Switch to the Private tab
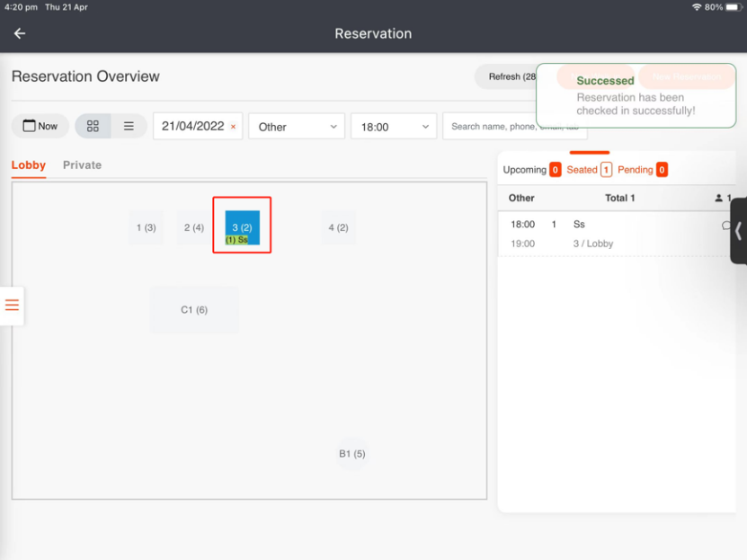This screenshot has width=747, height=560. click(82, 164)
